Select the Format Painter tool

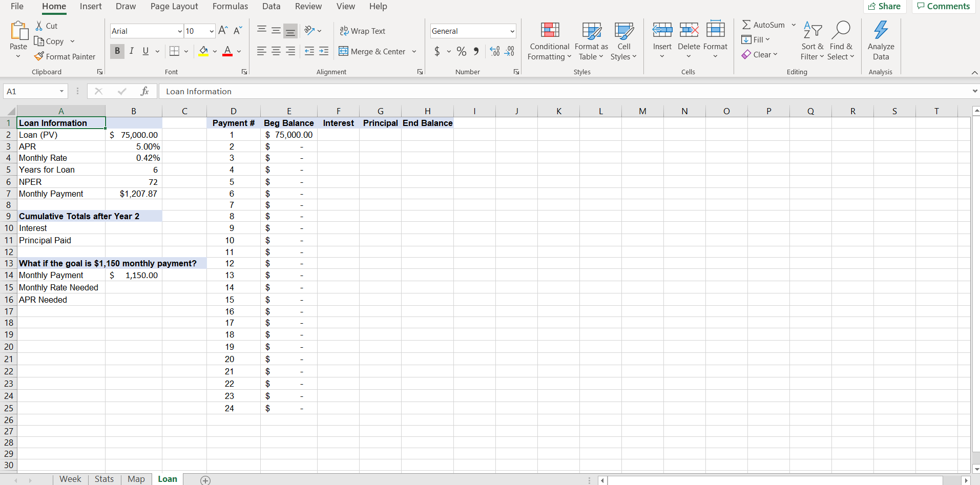[x=65, y=56]
